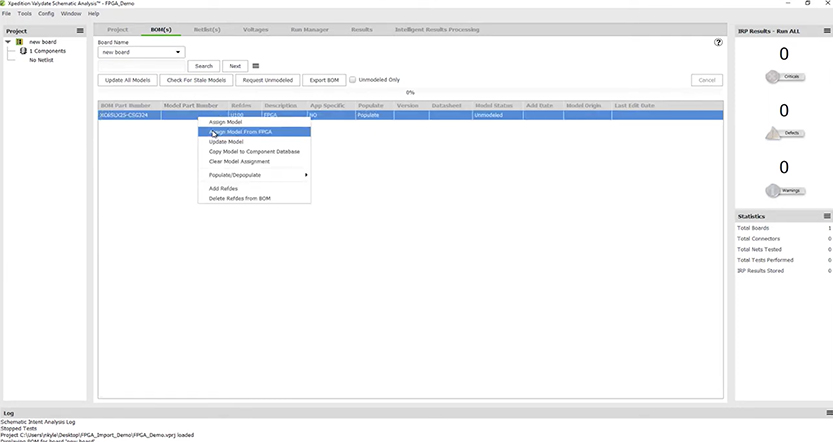Open the Config menu
Image resolution: width=833 pixels, height=442 pixels.
(x=46, y=14)
